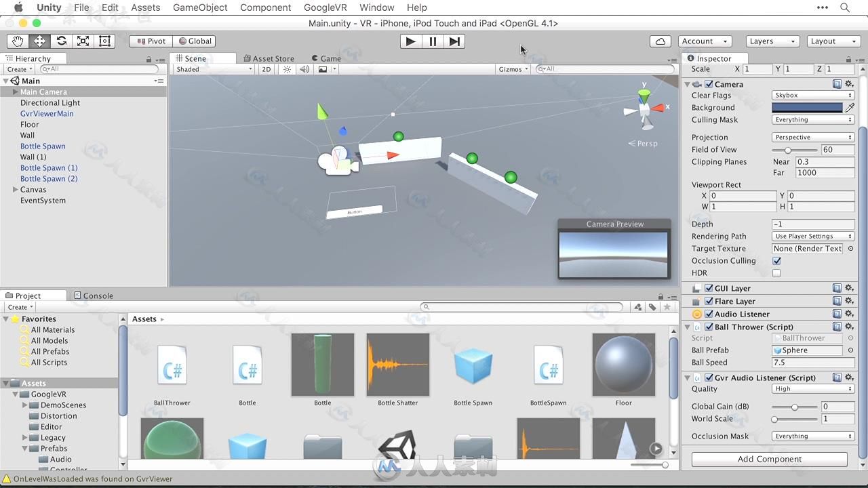Viewport: 868px width, 488px height.
Task: Open the Component menu
Action: [266, 7]
